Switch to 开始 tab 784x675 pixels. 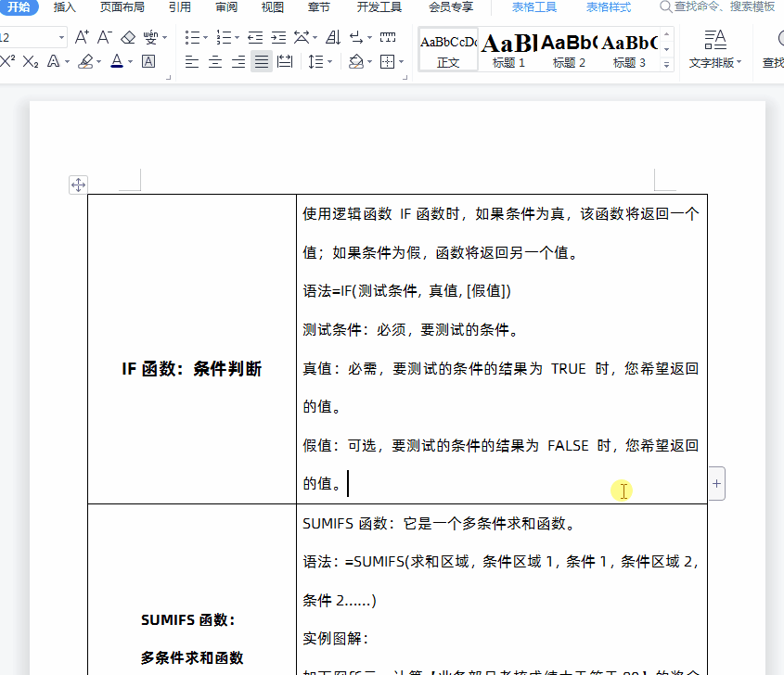[x=19, y=7]
